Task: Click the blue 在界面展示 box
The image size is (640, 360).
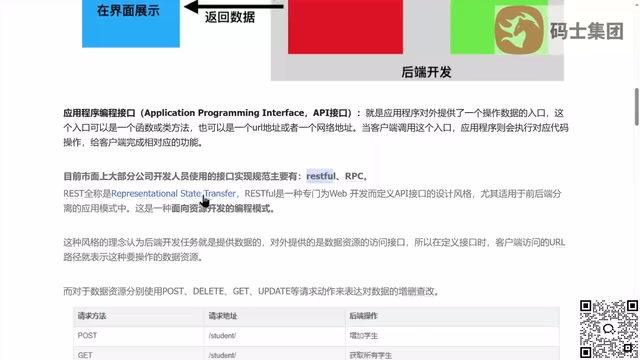Action: pyautogui.click(x=131, y=23)
